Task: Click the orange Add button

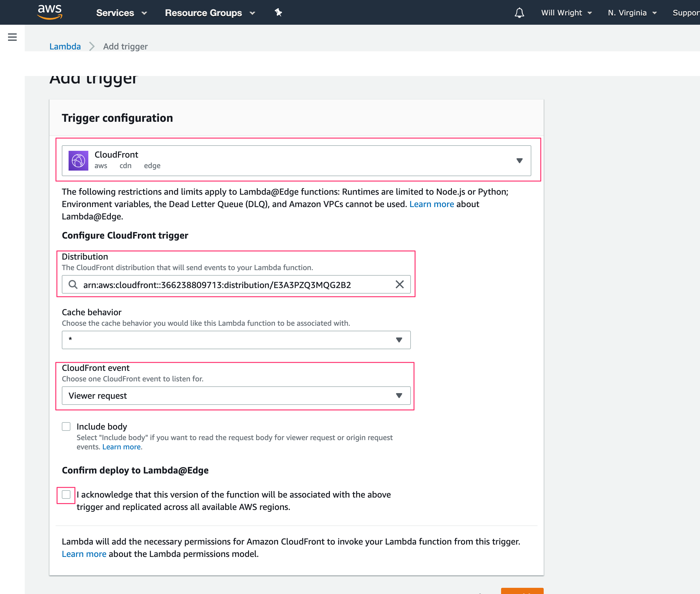Action: [522, 591]
